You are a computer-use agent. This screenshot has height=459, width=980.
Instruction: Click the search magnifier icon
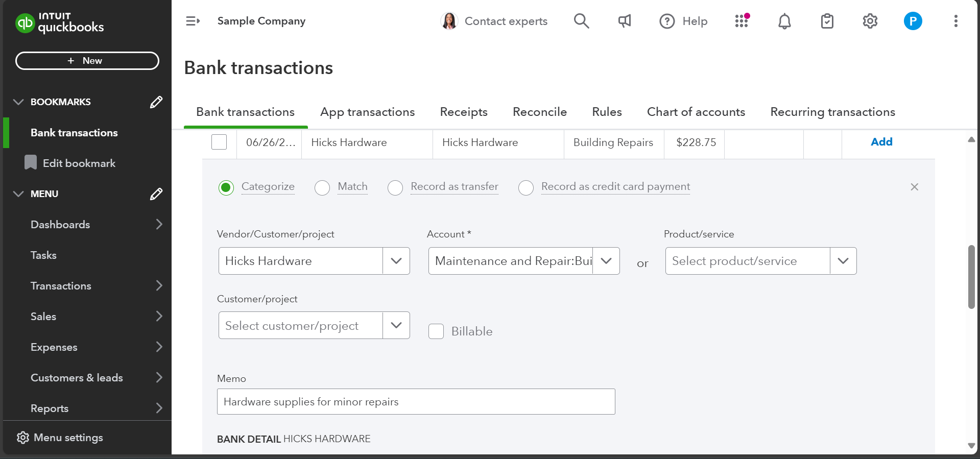point(581,21)
